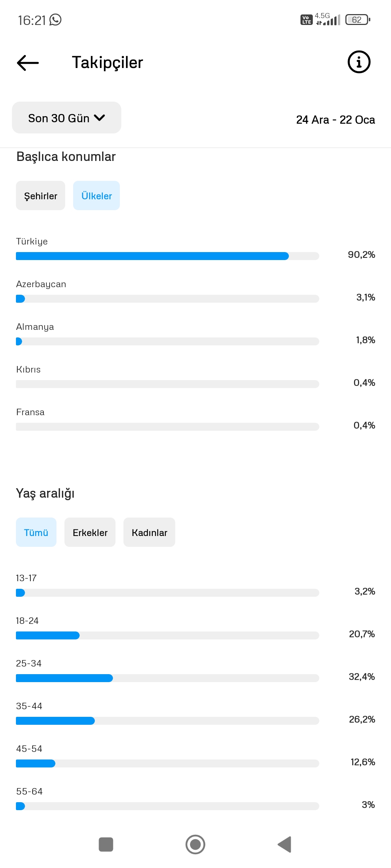This screenshot has height=868, width=391.
Task: Tap the 24 Ara - 22 Oca date range
Action: (336, 120)
